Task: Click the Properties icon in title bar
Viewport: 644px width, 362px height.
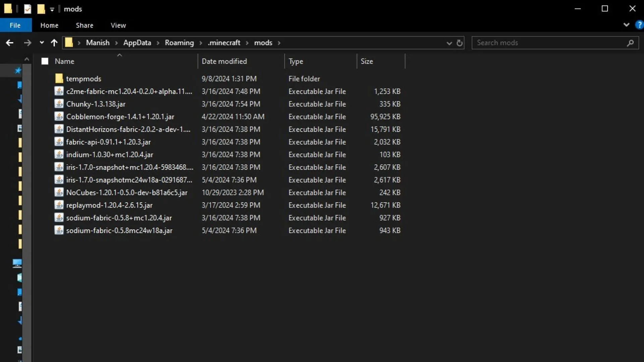Action: (x=28, y=9)
